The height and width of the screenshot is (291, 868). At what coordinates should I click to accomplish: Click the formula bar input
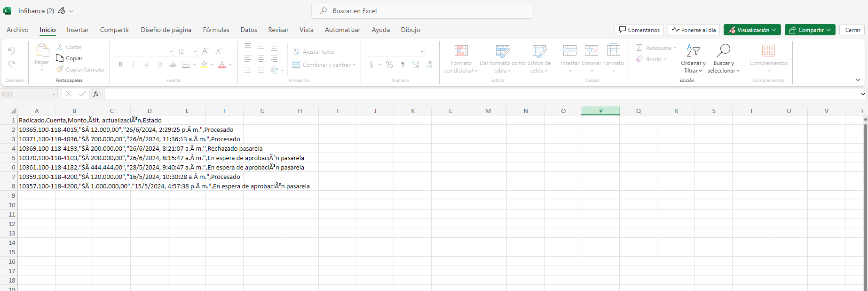click(x=482, y=94)
